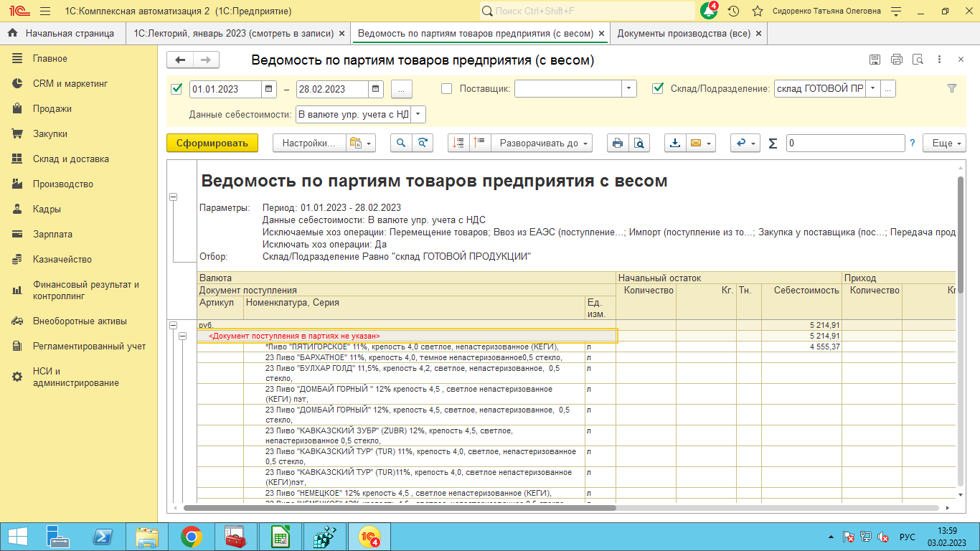Focus the search field Поиск Ctrl+Shift+F
This screenshot has height=551, width=980.
pos(587,11)
